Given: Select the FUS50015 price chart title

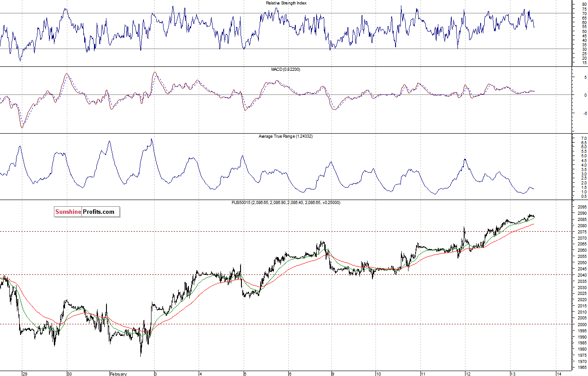Looking at the screenshot, I should 286,203.
